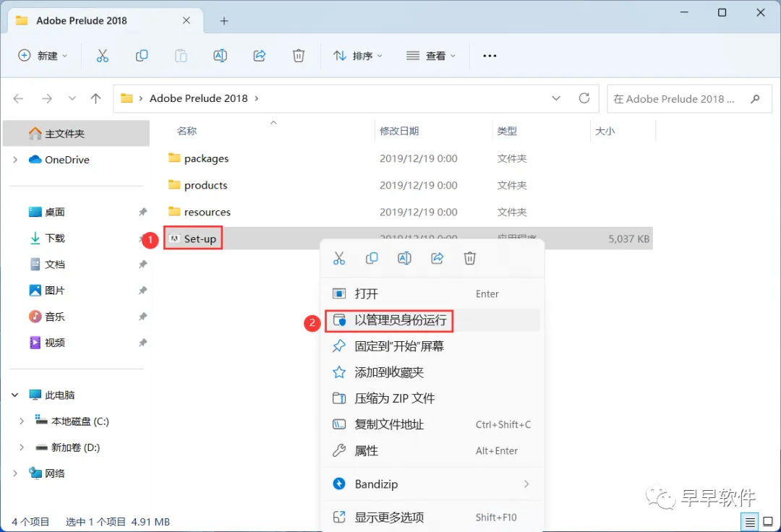Sort by the 大小 column header
Viewport: 781px width, 532px height.
click(x=605, y=131)
